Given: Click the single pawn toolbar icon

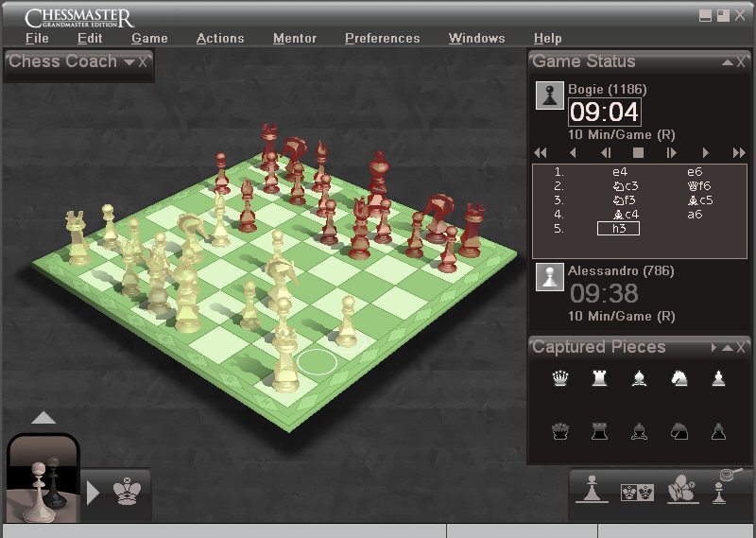Looking at the screenshot, I should (x=592, y=489).
